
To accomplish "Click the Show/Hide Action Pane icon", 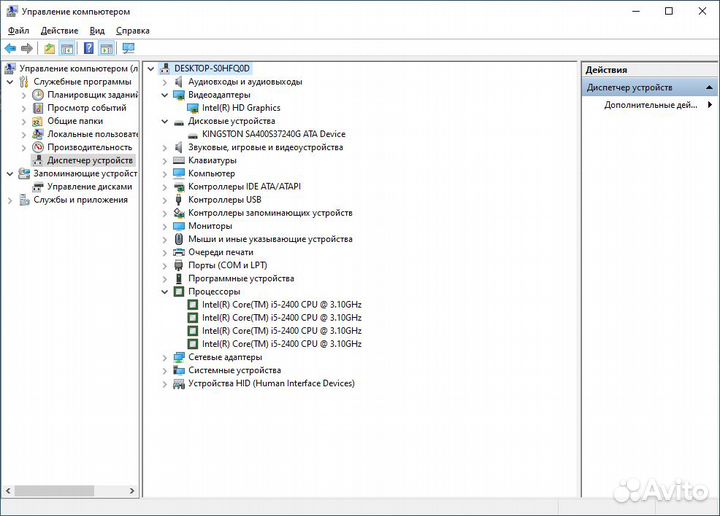I will coord(107,48).
